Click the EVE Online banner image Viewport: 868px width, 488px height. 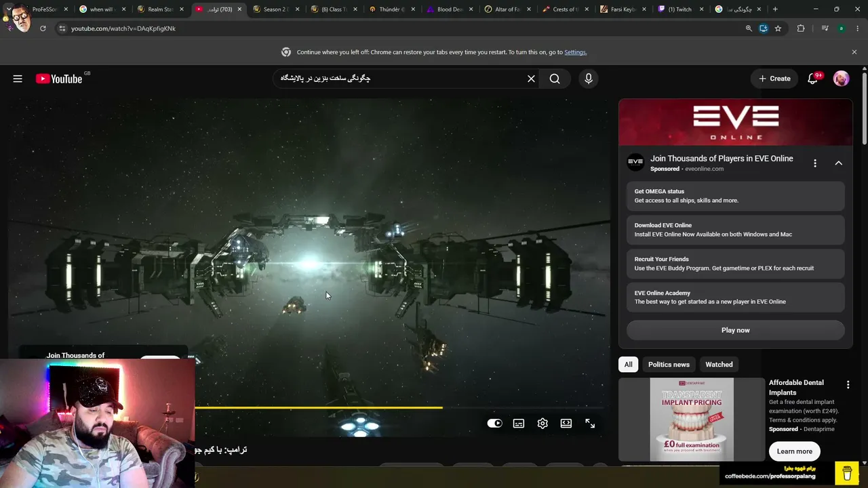pos(736,123)
